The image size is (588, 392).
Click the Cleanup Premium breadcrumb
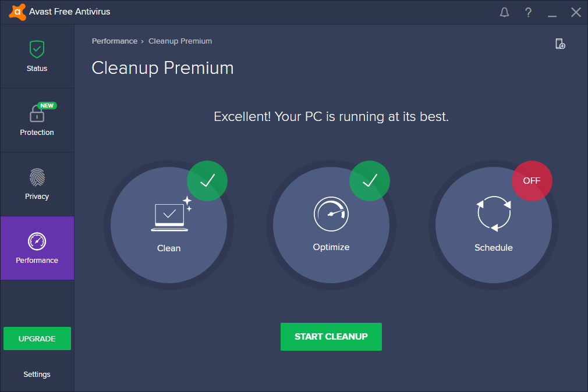coord(180,41)
